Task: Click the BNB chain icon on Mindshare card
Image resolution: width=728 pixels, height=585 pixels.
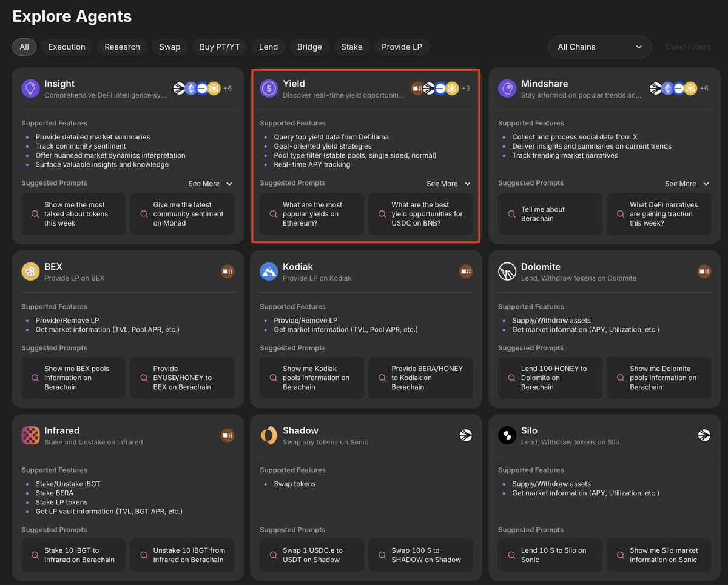Action: (x=690, y=89)
